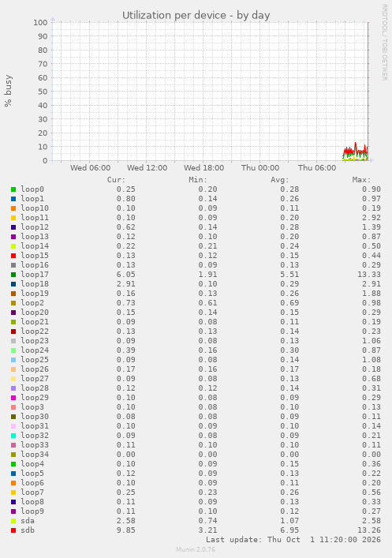The height and width of the screenshot is (558, 392).
Task: Click the red and green activity spike in graph
Action: click(356, 152)
